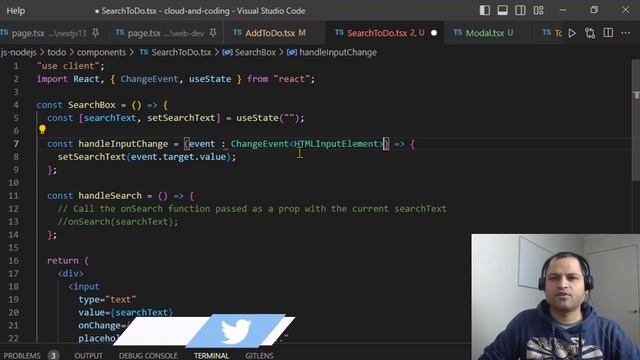The height and width of the screenshot is (360, 640).
Task: Click the "use client" string on line 1
Action: (x=68, y=66)
